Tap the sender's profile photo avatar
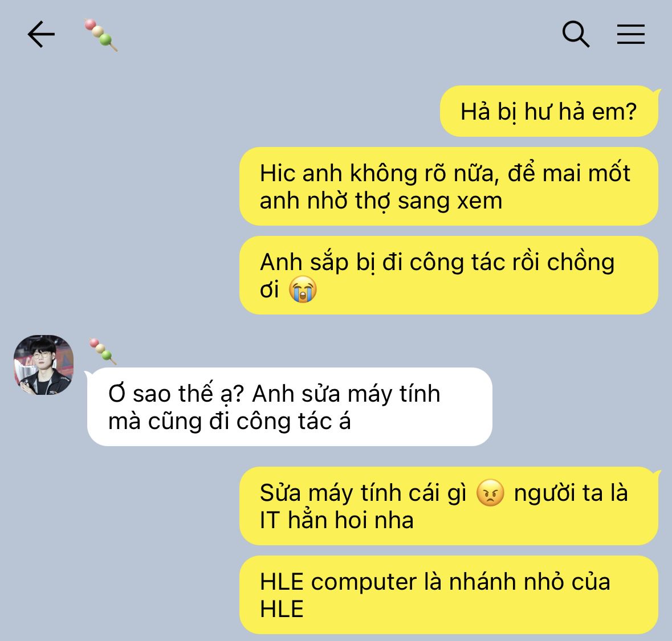Image resolution: width=672 pixels, height=641 pixels. pos(43,365)
